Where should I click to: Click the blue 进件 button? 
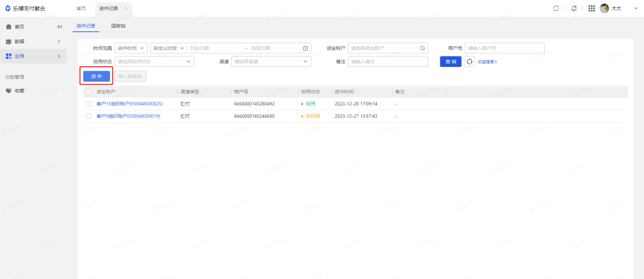click(x=97, y=76)
